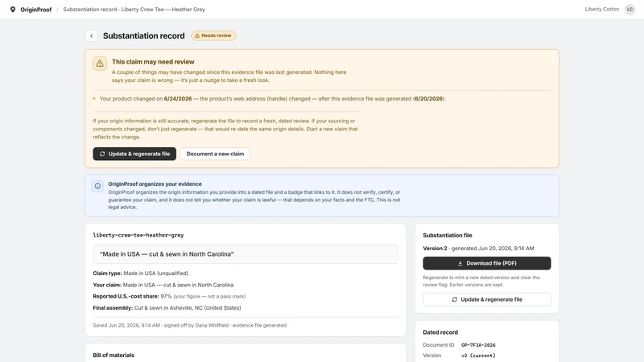Click the back arrow beside Substantiation record

coord(91,35)
